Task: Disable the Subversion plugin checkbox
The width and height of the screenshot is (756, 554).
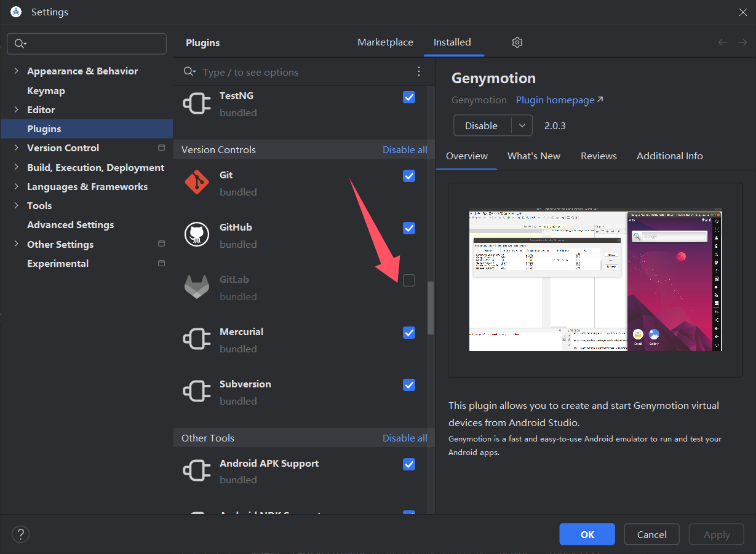Action: pyautogui.click(x=409, y=385)
